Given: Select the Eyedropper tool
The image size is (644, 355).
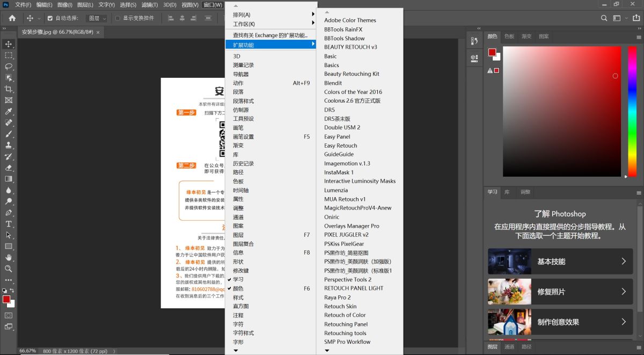Looking at the screenshot, I should tap(9, 112).
